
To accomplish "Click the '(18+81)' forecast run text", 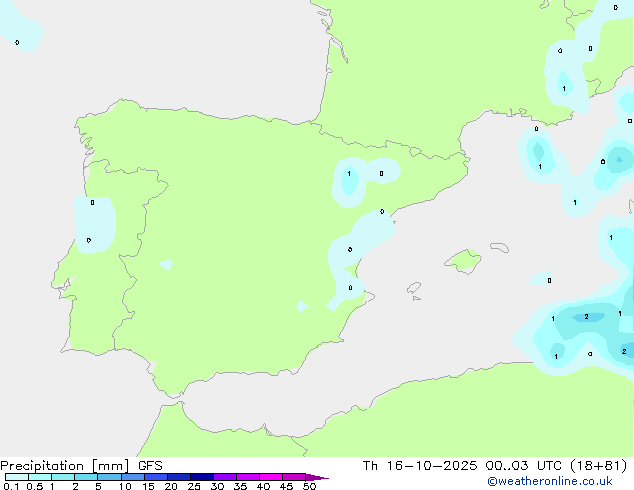I will 598,466.
